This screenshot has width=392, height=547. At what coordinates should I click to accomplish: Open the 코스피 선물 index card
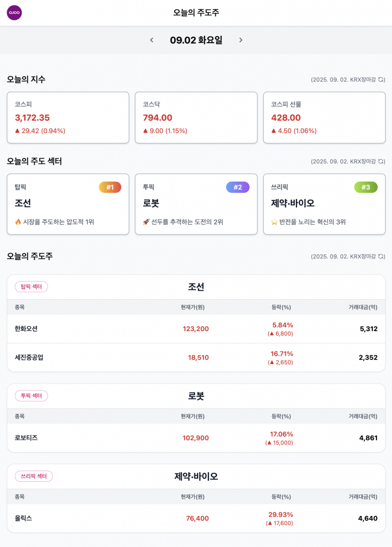(x=324, y=118)
